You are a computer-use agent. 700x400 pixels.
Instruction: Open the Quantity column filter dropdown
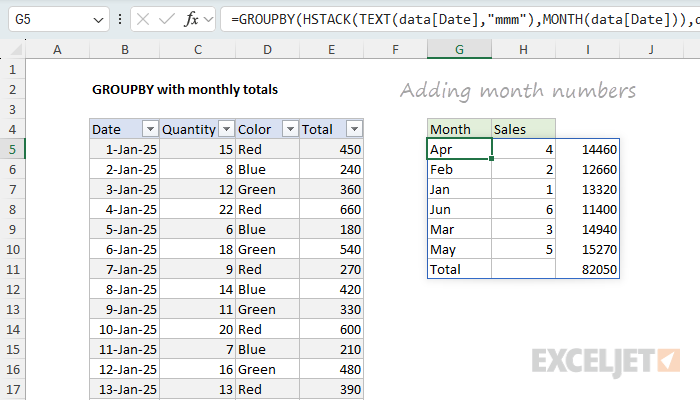(x=226, y=129)
